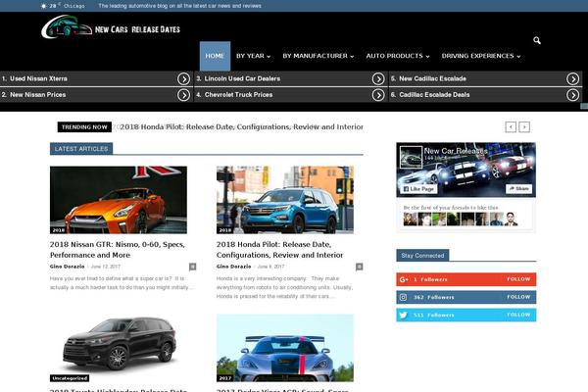Click the Instagram icon
The width and height of the screenshot is (588, 392).
pyautogui.click(x=403, y=297)
